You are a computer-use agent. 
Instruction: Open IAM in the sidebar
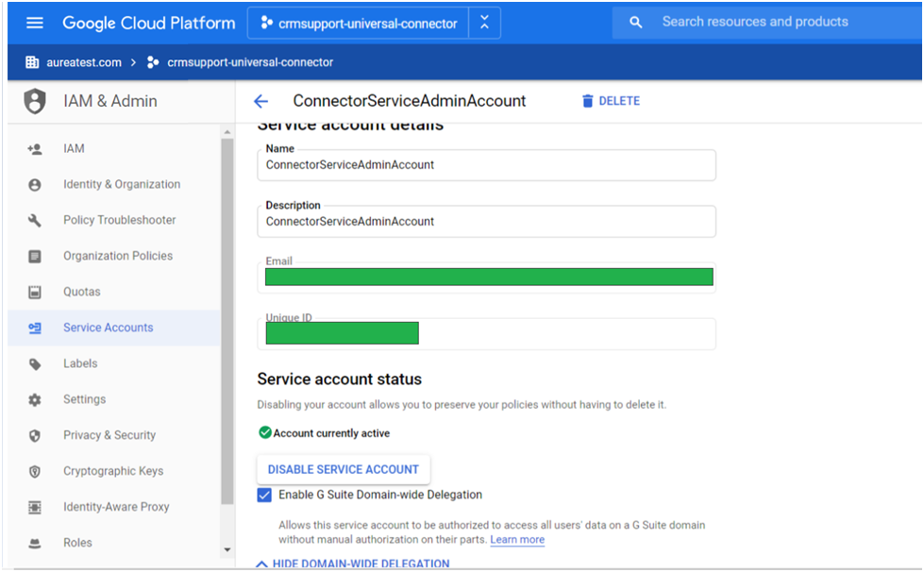coord(74,148)
